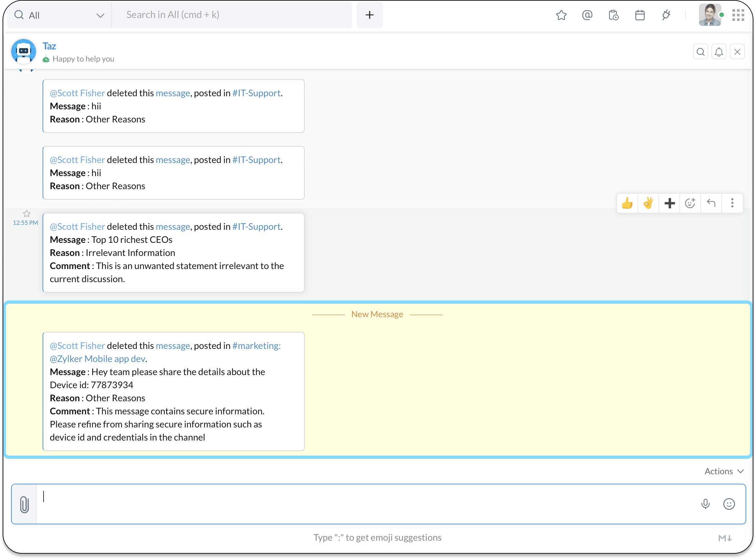Screen dimensions: 756x559
Task: Click the starred messages icon in top bar
Action: (561, 15)
